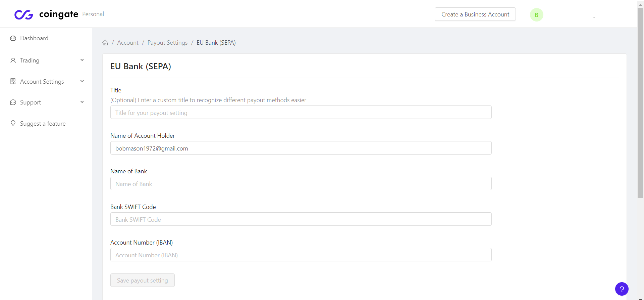Click Save payout setting button
The width and height of the screenshot is (644, 300).
coord(143,280)
